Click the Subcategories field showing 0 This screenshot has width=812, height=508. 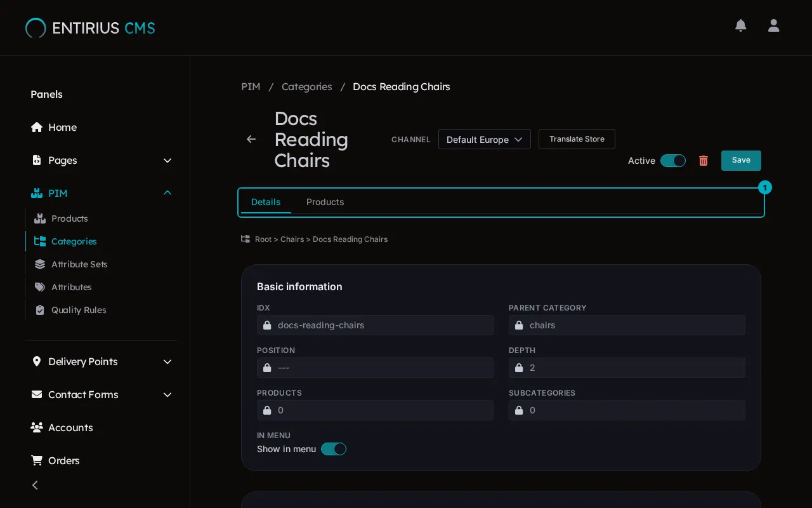pyautogui.click(x=627, y=410)
